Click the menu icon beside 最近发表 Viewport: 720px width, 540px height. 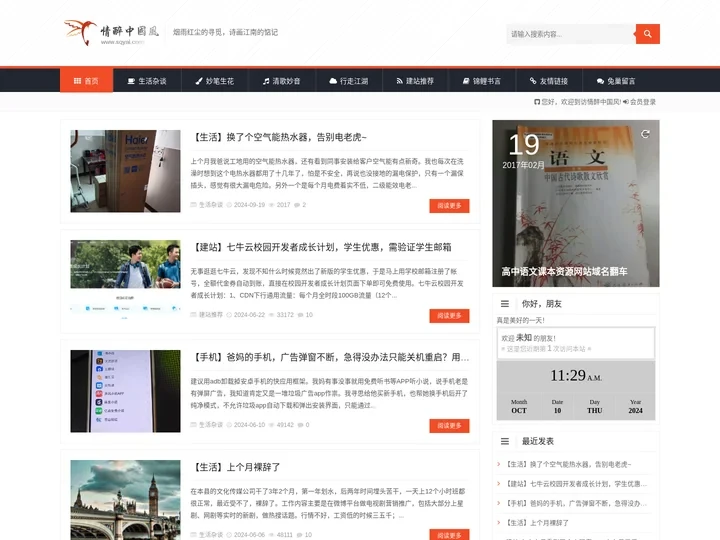click(505, 441)
